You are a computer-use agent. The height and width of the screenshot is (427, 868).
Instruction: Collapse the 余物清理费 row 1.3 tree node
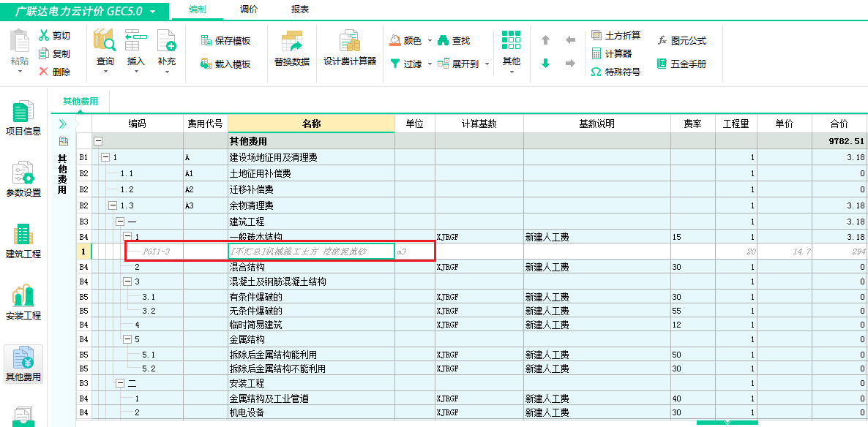point(113,205)
